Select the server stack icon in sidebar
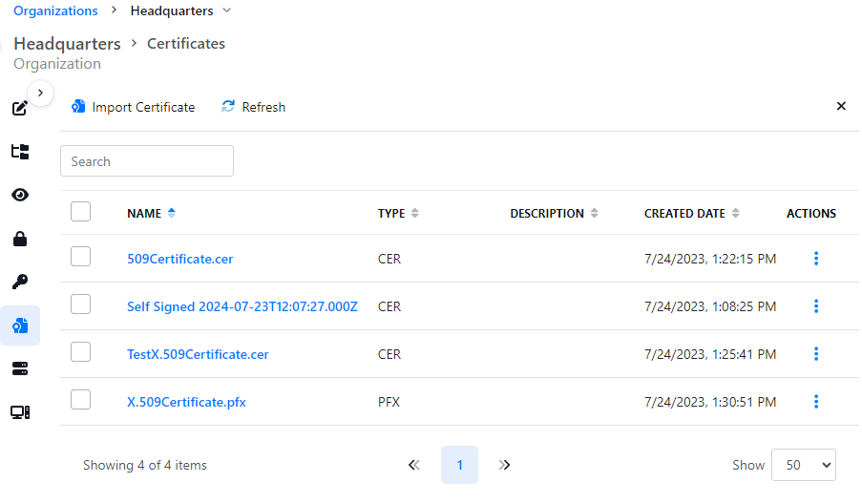 (19, 368)
